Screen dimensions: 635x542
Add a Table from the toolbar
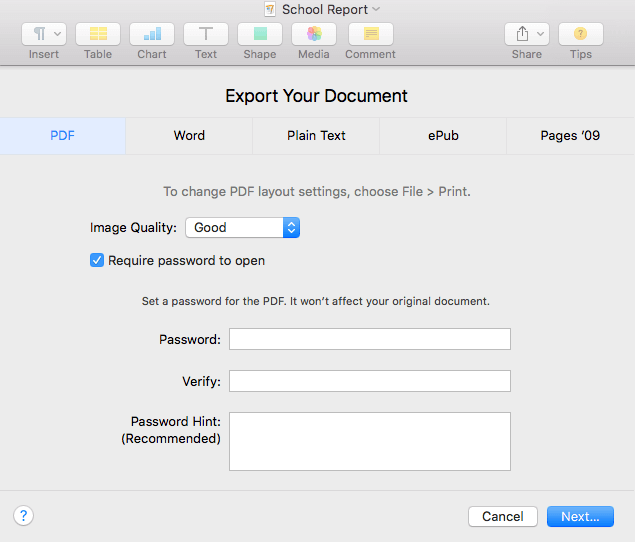tap(98, 34)
